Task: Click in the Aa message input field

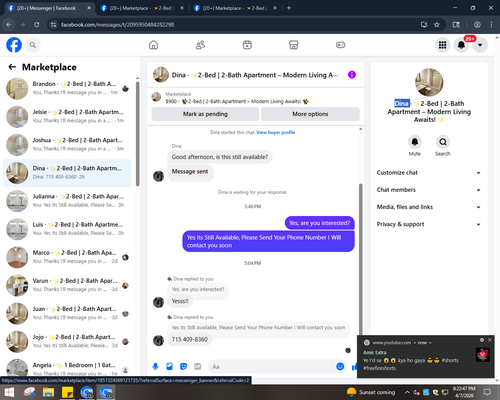Action: 272,367
